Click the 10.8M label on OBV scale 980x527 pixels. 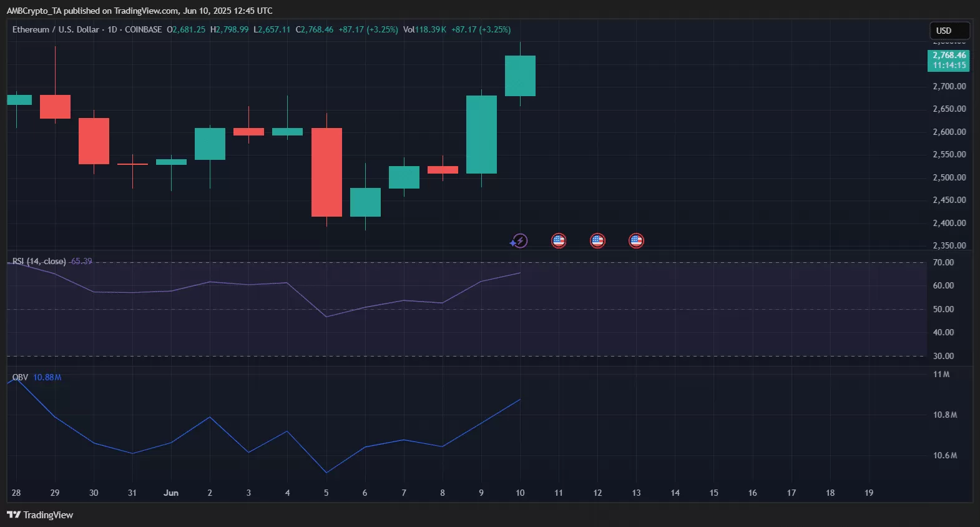coord(944,415)
